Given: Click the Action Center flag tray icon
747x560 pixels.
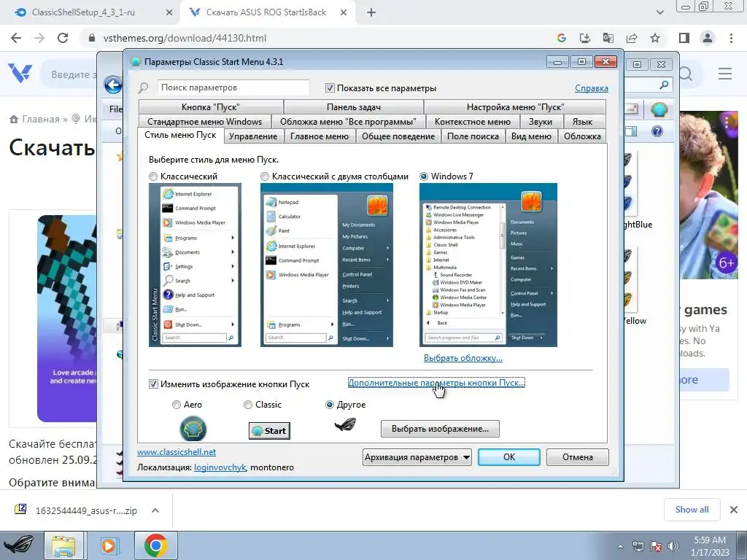Looking at the screenshot, I should point(656,546).
